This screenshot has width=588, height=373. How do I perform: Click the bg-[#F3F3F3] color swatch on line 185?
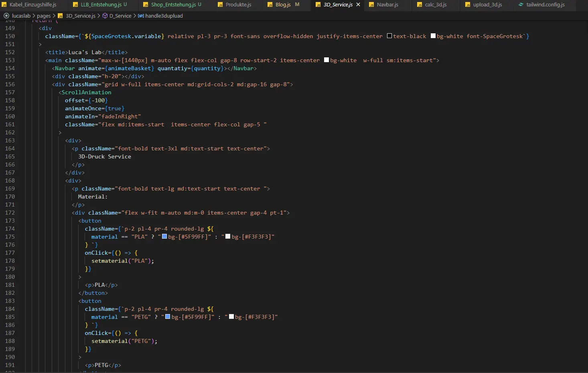(231, 317)
